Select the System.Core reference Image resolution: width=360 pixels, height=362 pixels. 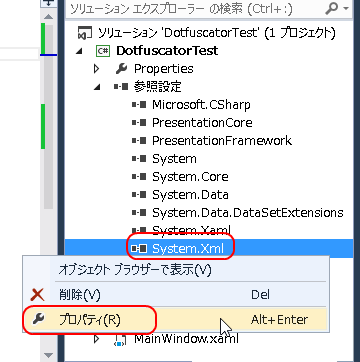click(x=190, y=177)
